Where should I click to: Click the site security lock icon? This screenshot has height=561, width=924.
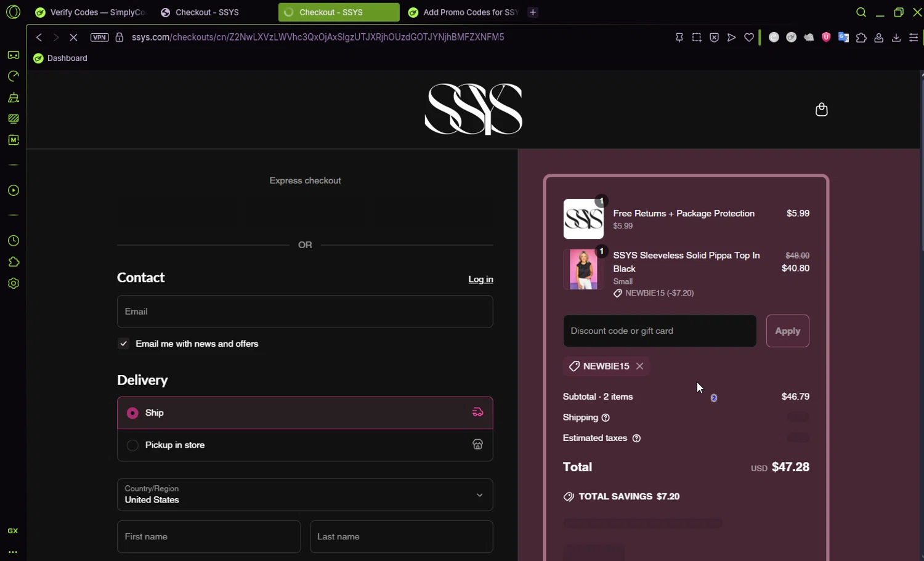(120, 38)
